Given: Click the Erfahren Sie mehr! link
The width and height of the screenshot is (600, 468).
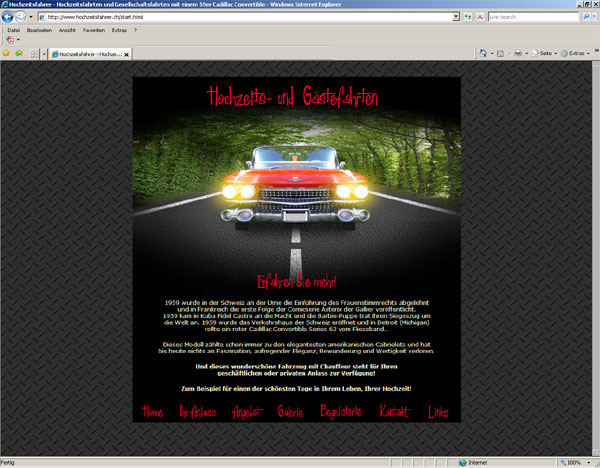Looking at the screenshot, I should click(x=297, y=282).
